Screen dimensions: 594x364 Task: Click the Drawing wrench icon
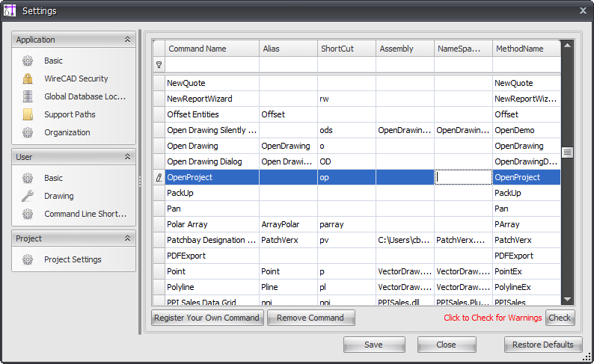click(x=28, y=196)
